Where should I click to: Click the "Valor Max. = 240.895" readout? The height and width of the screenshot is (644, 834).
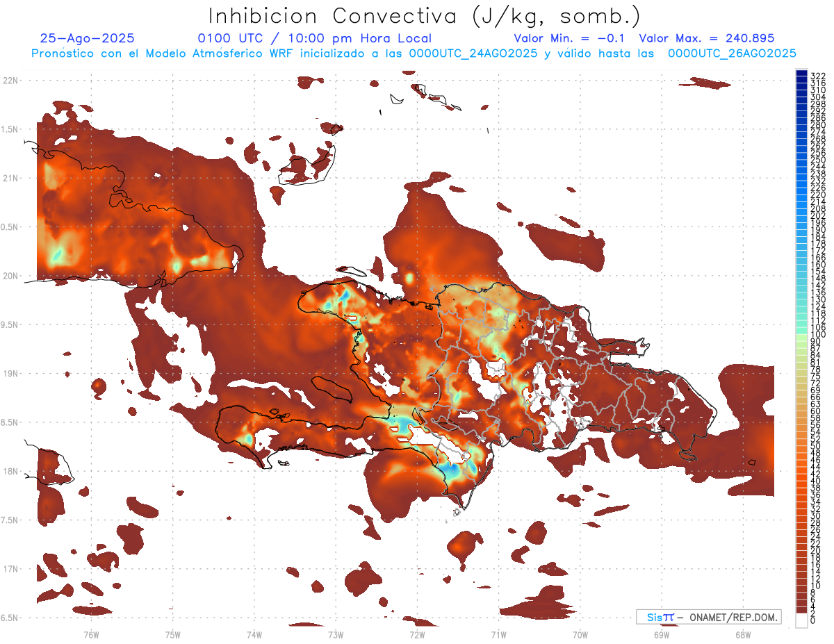coord(706,38)
